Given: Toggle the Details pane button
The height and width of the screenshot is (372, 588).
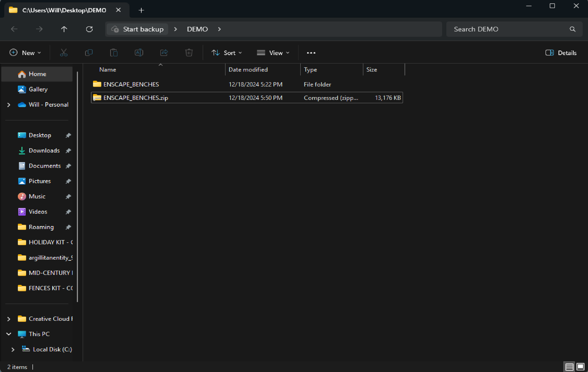Looking at the screenshot, I should (561, 53).
